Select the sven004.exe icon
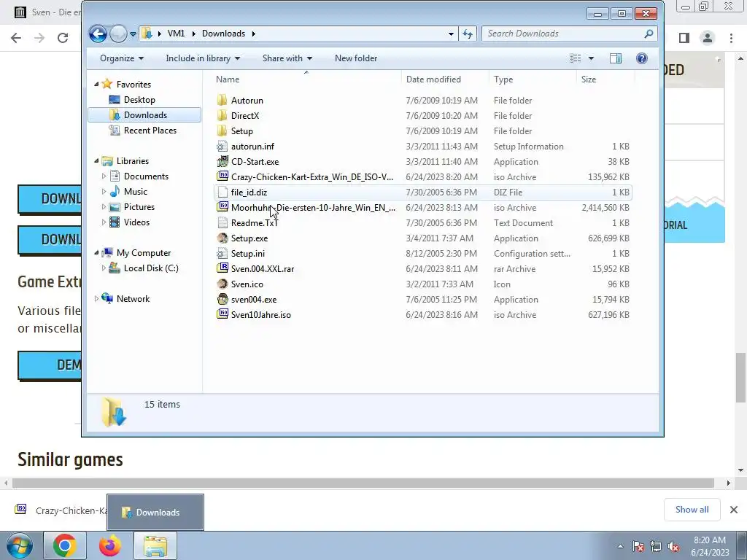Viewport: 747px width, 560px height. pos(222,300)
